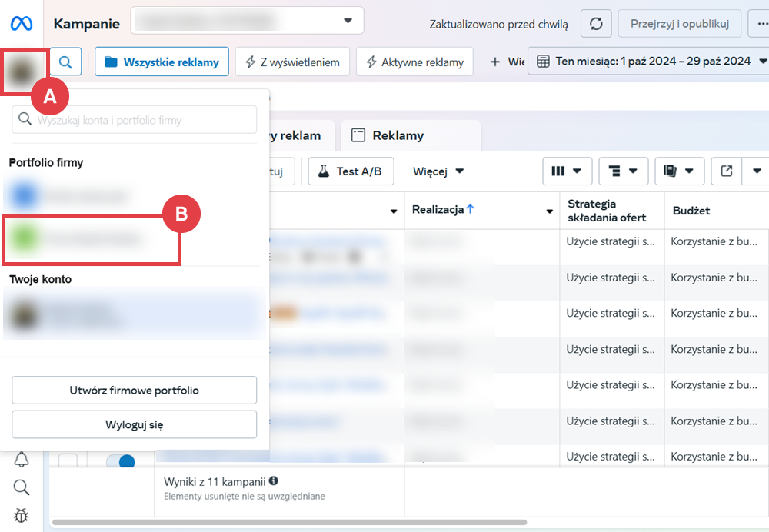
Task: Refresh data with the circular arrows icon
Action: [596, 24]
